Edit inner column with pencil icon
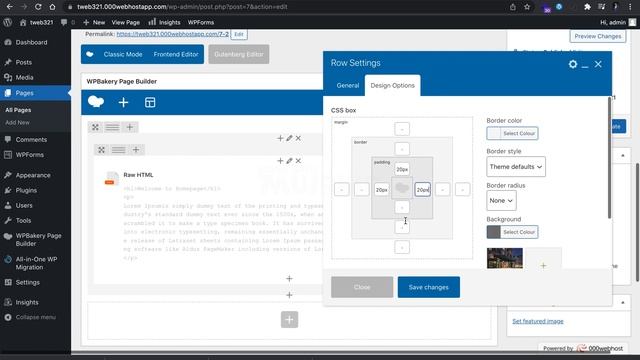Viewport: 640px width, 360px height. pos(289,161)
